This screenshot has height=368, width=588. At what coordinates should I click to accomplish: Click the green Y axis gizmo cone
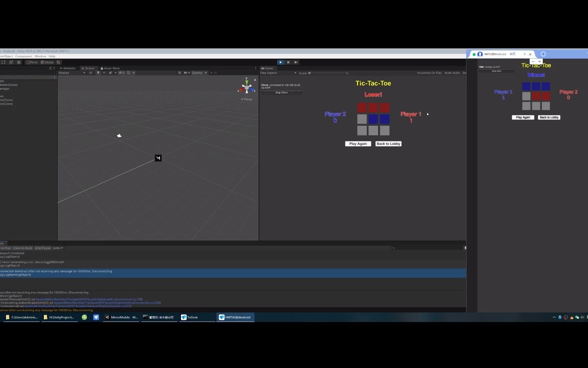pos(247,82)
